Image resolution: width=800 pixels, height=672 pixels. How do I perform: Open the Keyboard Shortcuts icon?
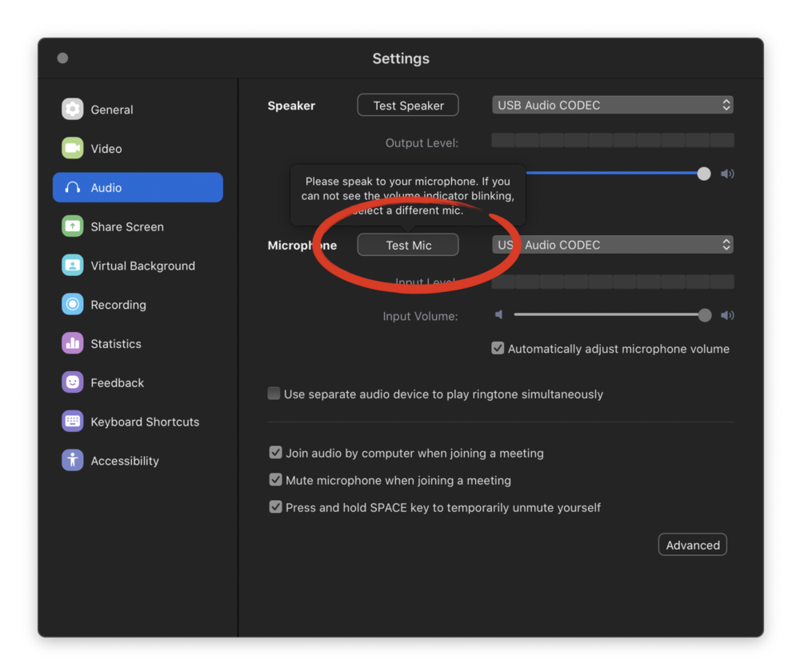pyautogui.click(x=73, y=422)
